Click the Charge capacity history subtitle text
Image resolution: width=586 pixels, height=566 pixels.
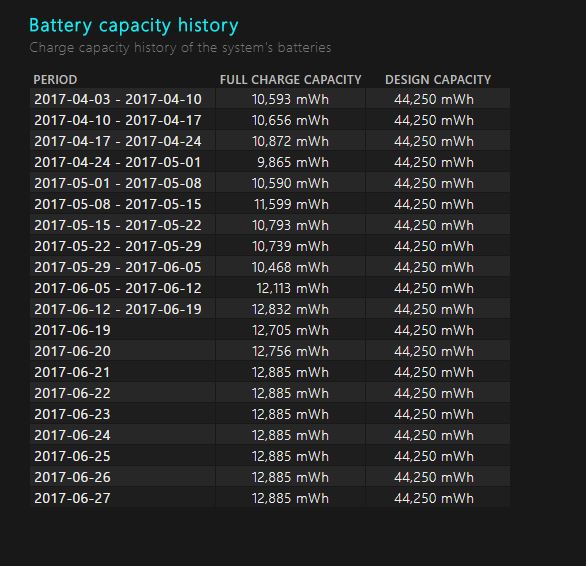point(180,48)
